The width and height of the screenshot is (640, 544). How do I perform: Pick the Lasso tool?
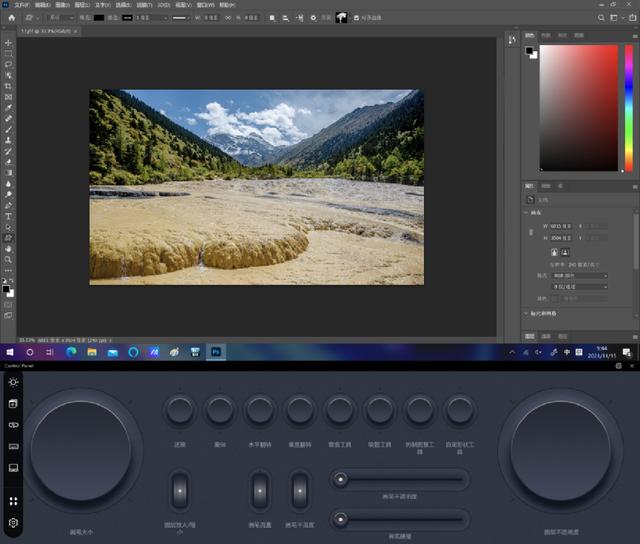(x=9, y=64)
